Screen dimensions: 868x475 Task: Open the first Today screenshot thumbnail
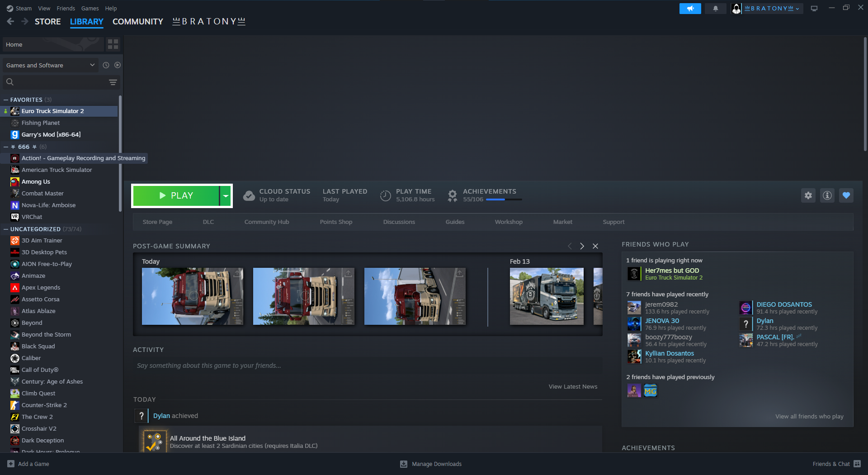[193, 296]
